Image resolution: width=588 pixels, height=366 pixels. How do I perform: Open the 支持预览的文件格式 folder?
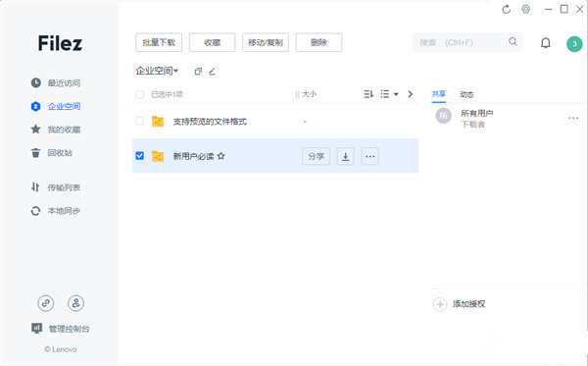(x=210, y=122)
